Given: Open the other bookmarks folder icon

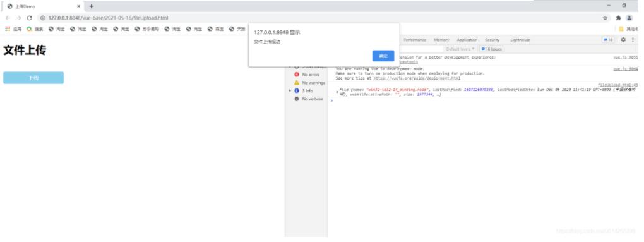Looking at the screenshot, I should pyautogui.click(x=621, y=29).
